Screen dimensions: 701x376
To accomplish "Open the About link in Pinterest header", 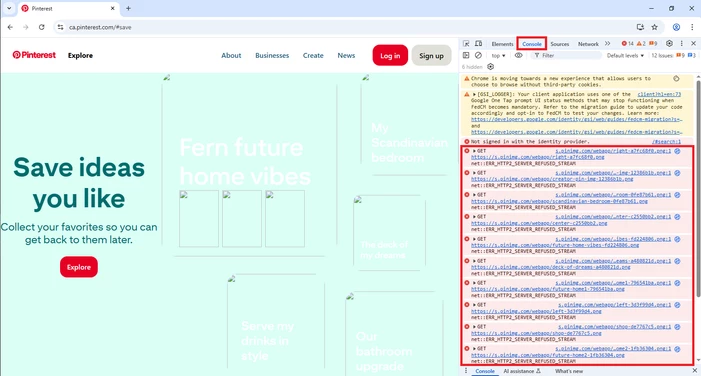I will 231,55.
